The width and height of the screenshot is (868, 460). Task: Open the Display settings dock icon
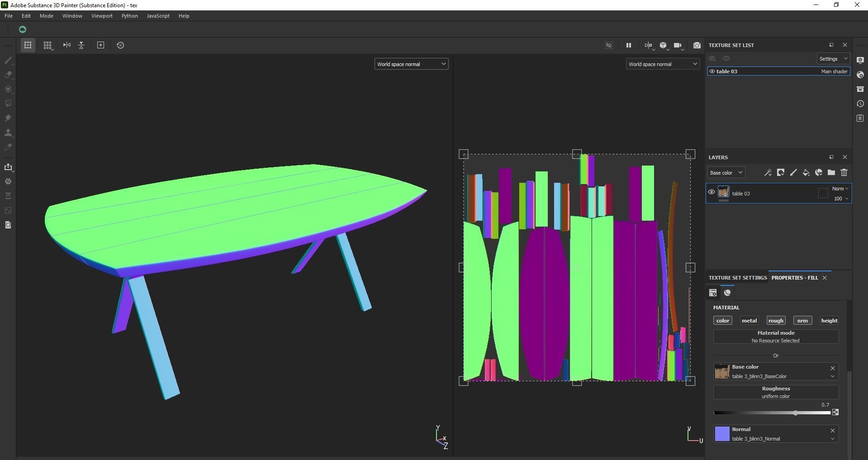pyautogui.click(x=860, y=60)
